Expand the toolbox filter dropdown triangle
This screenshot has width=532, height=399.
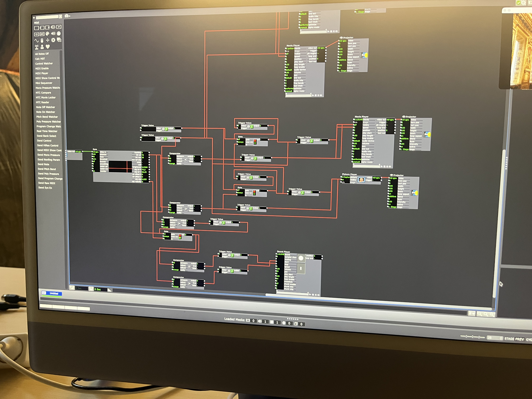coord(34,18)
